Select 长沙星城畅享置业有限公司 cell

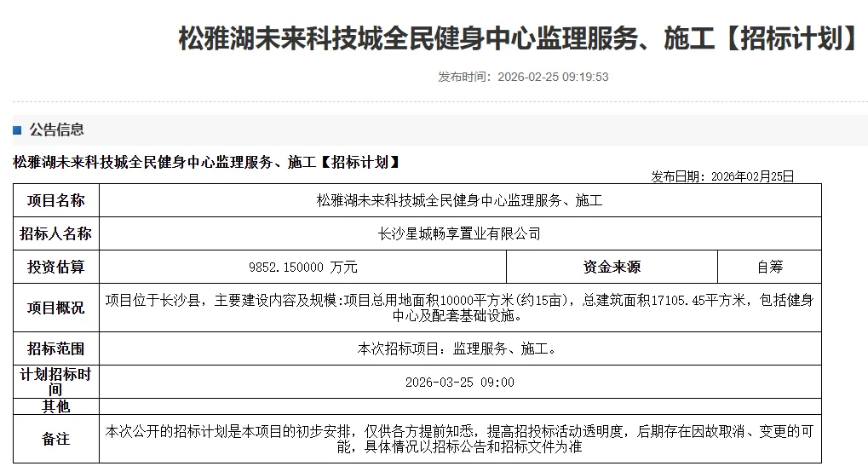(x=460, y=233)
